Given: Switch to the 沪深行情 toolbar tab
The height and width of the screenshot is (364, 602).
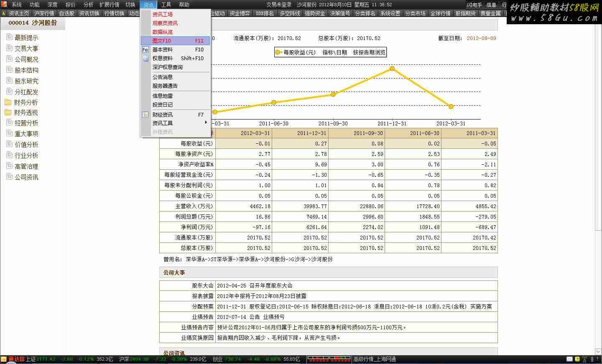Looking at the screenshot, I should point(44,13).
